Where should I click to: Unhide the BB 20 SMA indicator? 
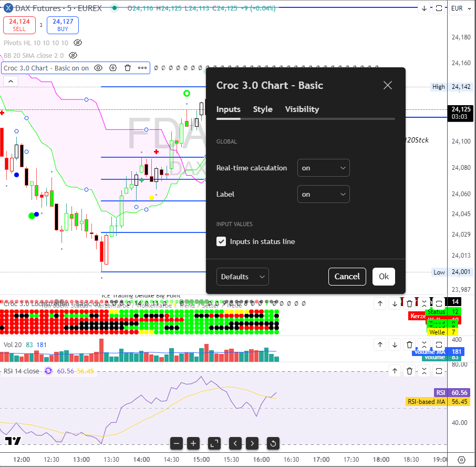tap(73, 55)
